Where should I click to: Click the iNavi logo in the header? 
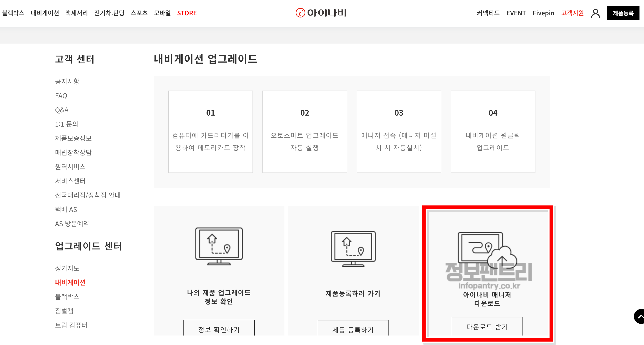[321, 13]
